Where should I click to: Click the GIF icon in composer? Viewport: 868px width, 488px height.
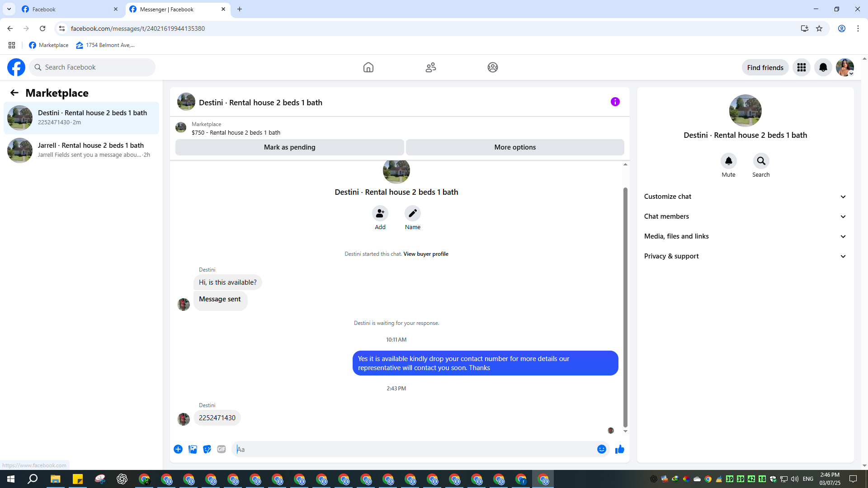click(x=221, y=449)
